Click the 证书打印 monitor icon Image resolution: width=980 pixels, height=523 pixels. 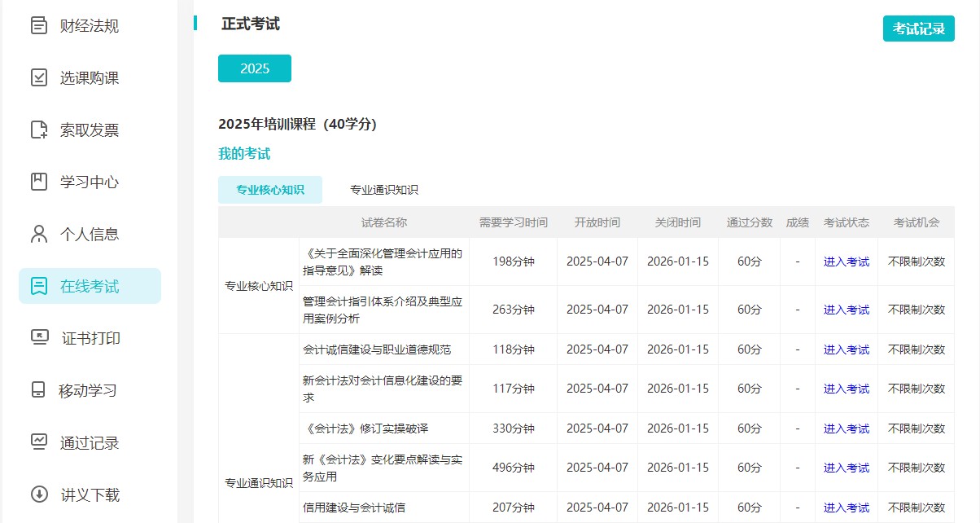[39, 337]
